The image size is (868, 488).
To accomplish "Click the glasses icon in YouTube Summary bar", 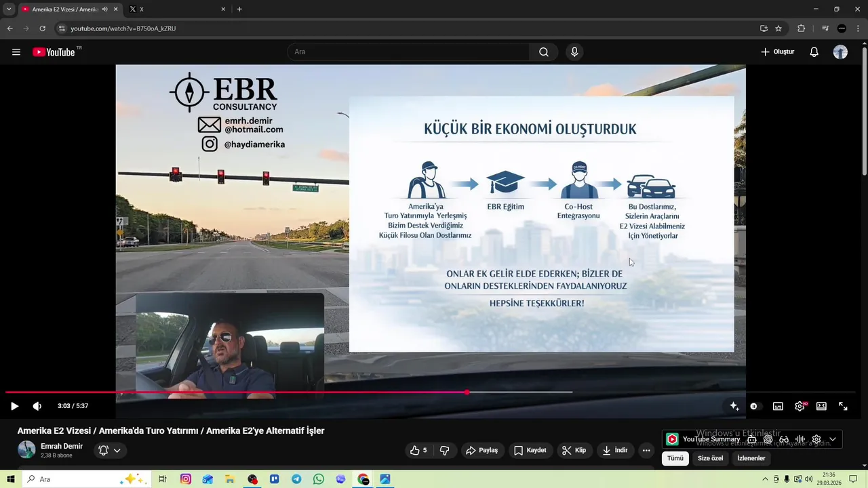I will (x=784, y=439).
